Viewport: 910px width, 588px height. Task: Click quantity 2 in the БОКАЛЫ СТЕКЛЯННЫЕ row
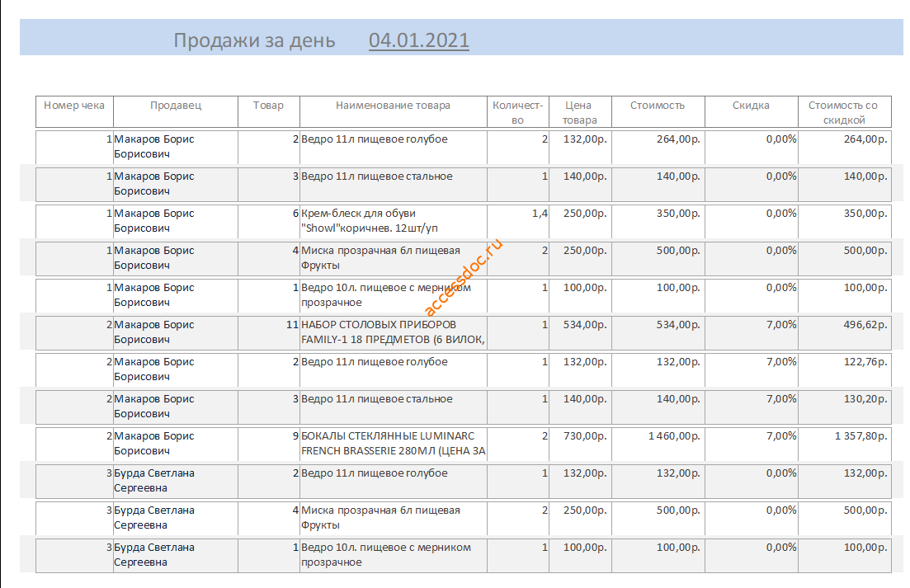coord(545,436)
